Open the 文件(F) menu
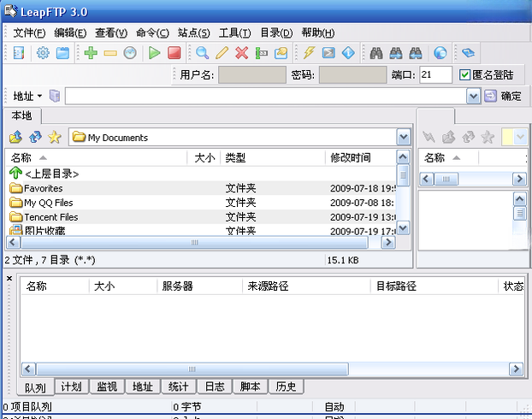This screenshot has width=532, height=419. point(29,32)
